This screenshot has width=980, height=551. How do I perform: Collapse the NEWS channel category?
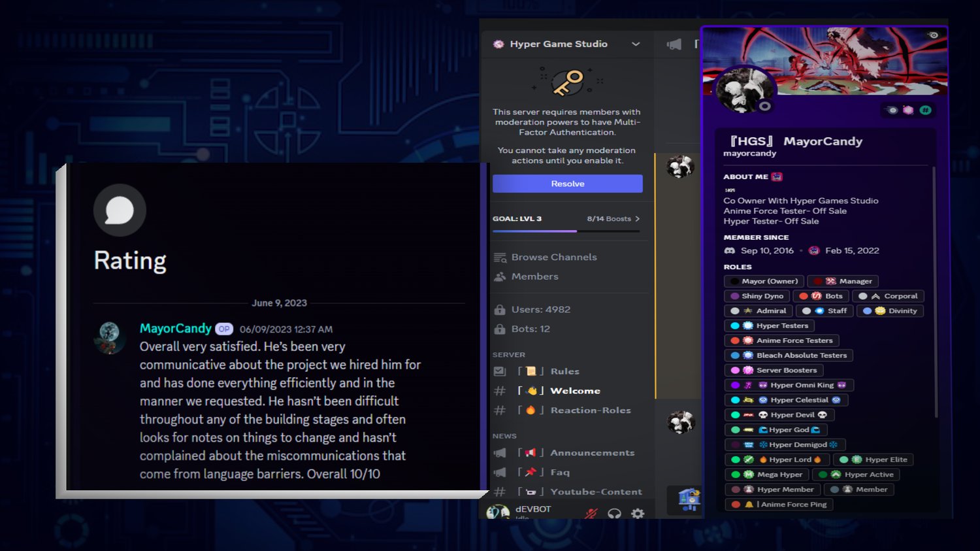tap(504, 436)
